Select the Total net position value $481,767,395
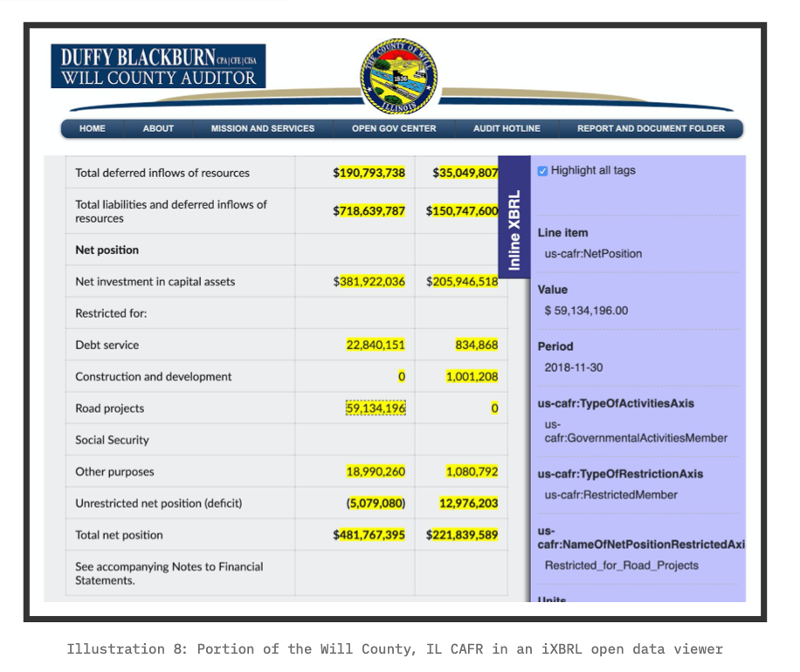The image size is (800, 672). pyautogui.click(x=369, y=534)
